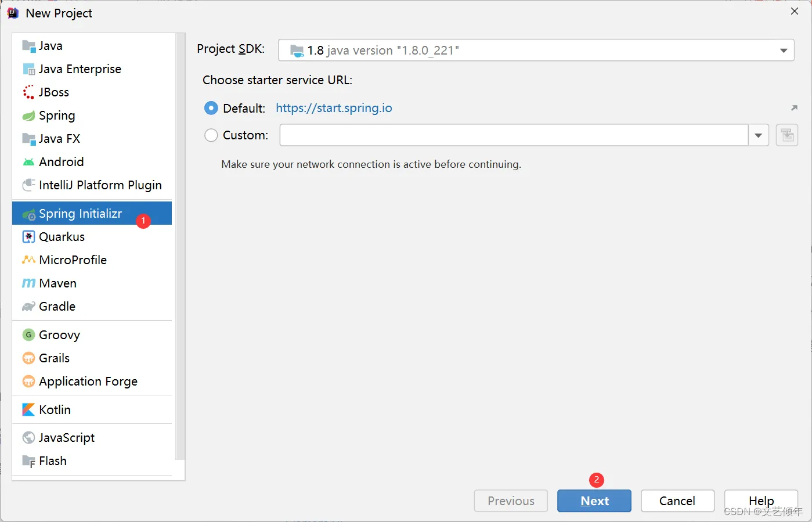Choose Kotlin project type
The image size is (812, 522).
[x=92, y=410]
